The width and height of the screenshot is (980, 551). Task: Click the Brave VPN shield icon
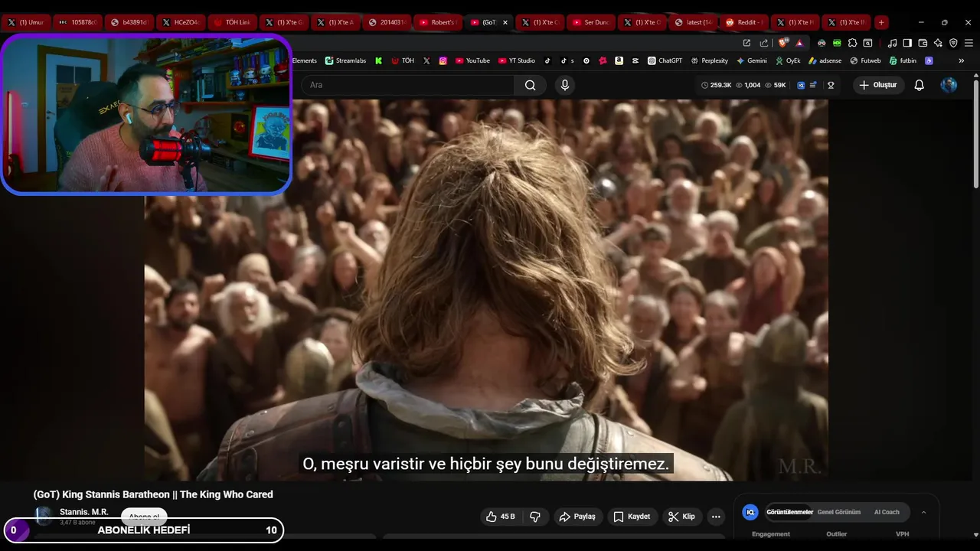coord(953,43)
